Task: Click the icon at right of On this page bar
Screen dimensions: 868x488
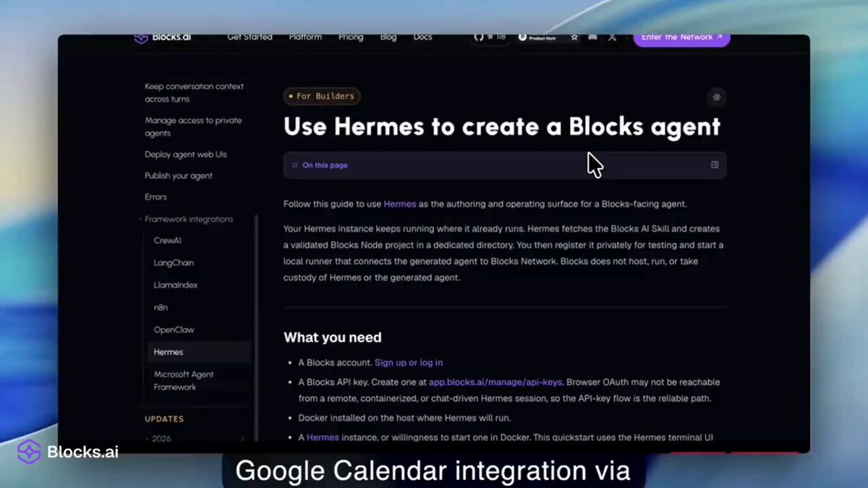Action: [715, 165]
